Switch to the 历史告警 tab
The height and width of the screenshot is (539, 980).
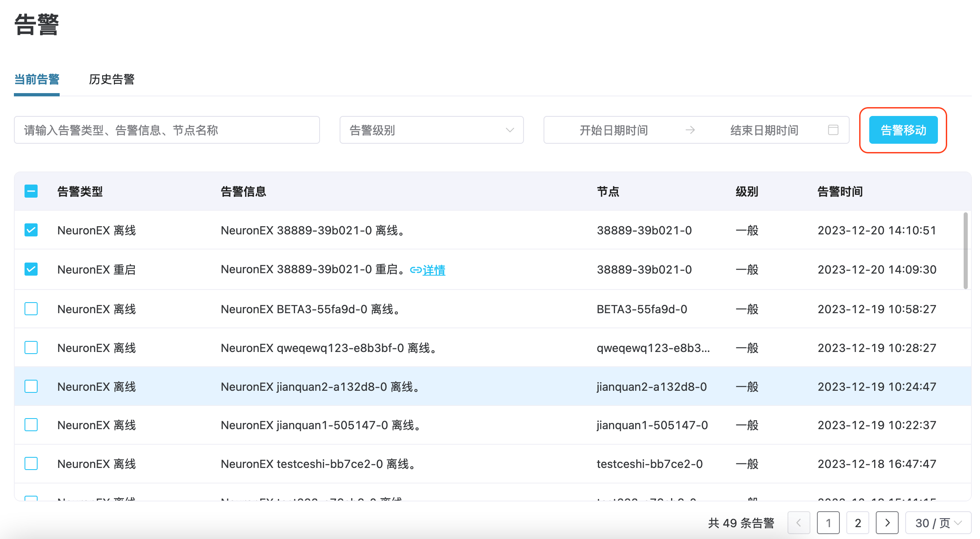pos(112,79)
